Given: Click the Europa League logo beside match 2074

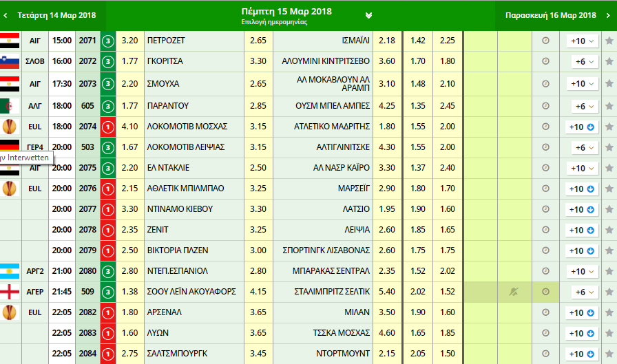Looking at the screenshot, I should tap(10, 127).
